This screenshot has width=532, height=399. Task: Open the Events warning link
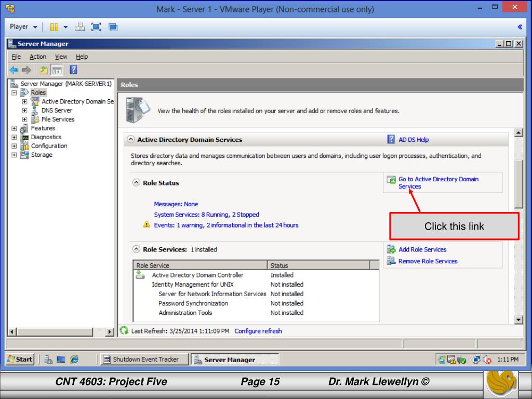point(226,225)
